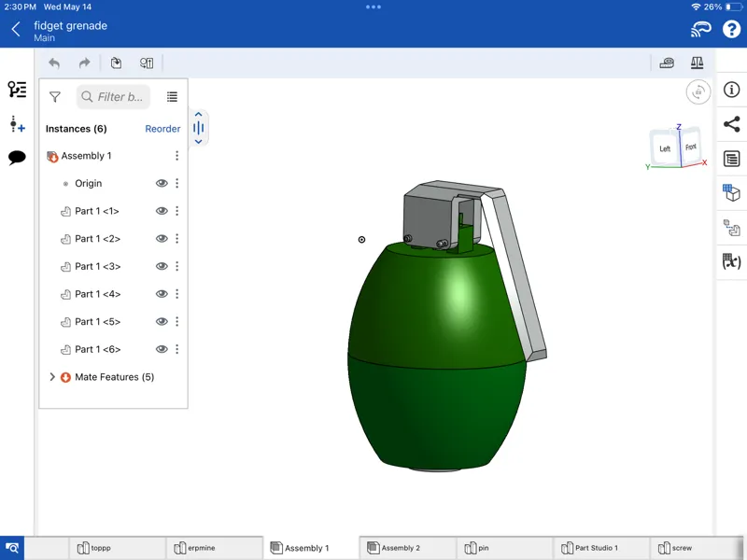Undo the last action
The width and height of the screenshot is (747, 560).
tap(54, 63)
